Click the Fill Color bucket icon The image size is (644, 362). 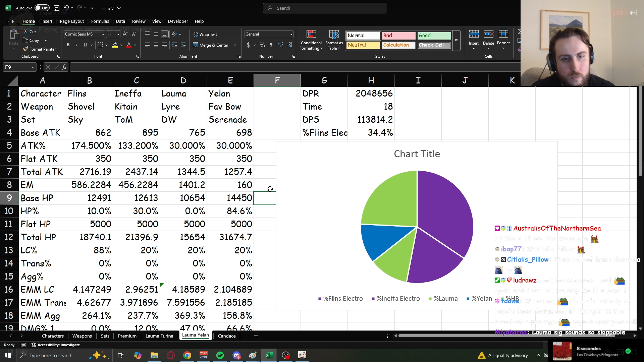click(x=115, y=45)
